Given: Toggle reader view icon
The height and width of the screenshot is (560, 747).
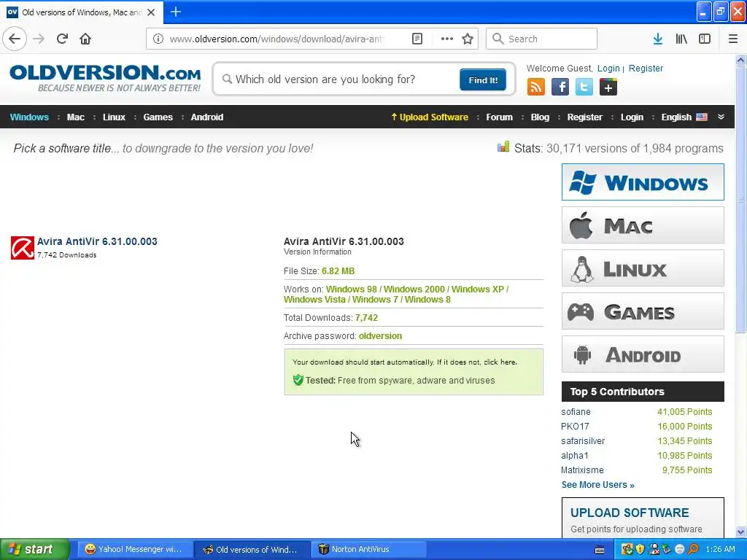Looking at the screenshot, I should [417, 39].
